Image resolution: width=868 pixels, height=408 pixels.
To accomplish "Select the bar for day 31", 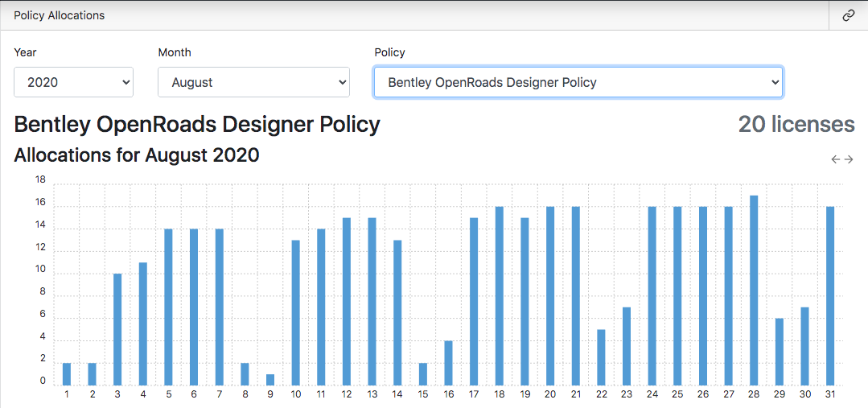I will [831, 296].
